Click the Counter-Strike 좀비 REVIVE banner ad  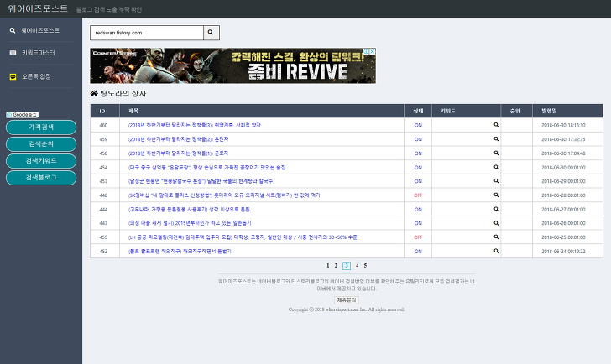click(x=233, y=65)
